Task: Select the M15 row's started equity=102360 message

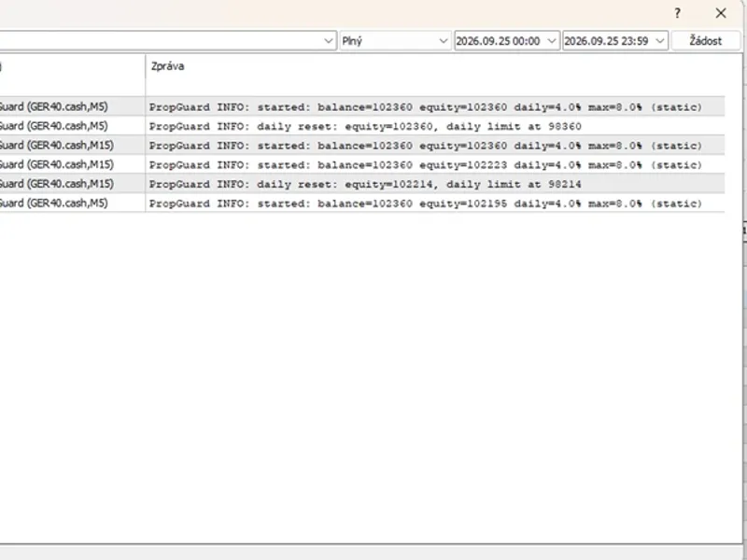Action: (426, 146)
